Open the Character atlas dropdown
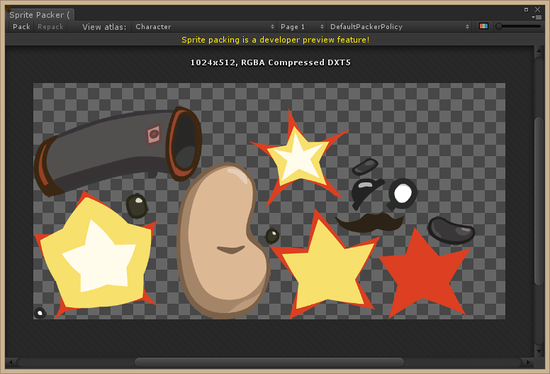The image size is (550, 374). tap(204, 27)
